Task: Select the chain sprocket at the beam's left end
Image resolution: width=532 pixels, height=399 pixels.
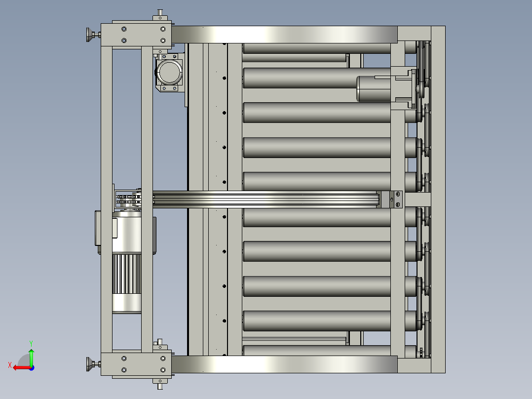Action: (x=128, y=199)
